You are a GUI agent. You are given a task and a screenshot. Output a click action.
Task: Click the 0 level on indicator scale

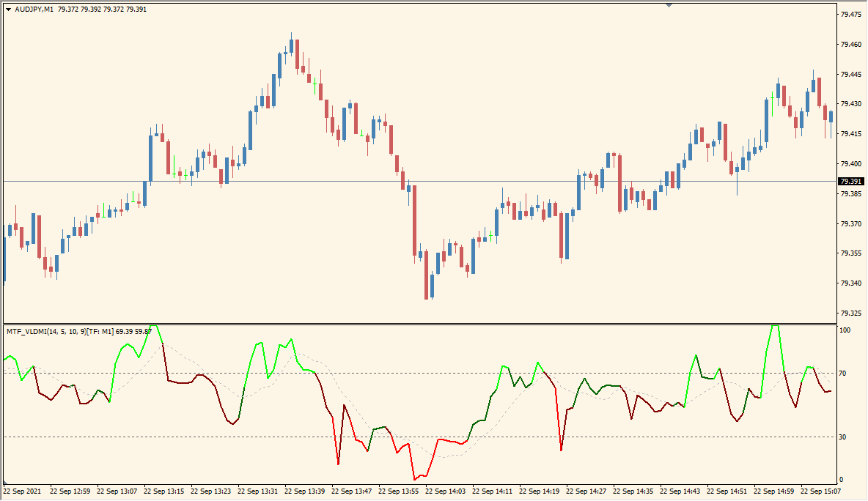coord(841,480)
